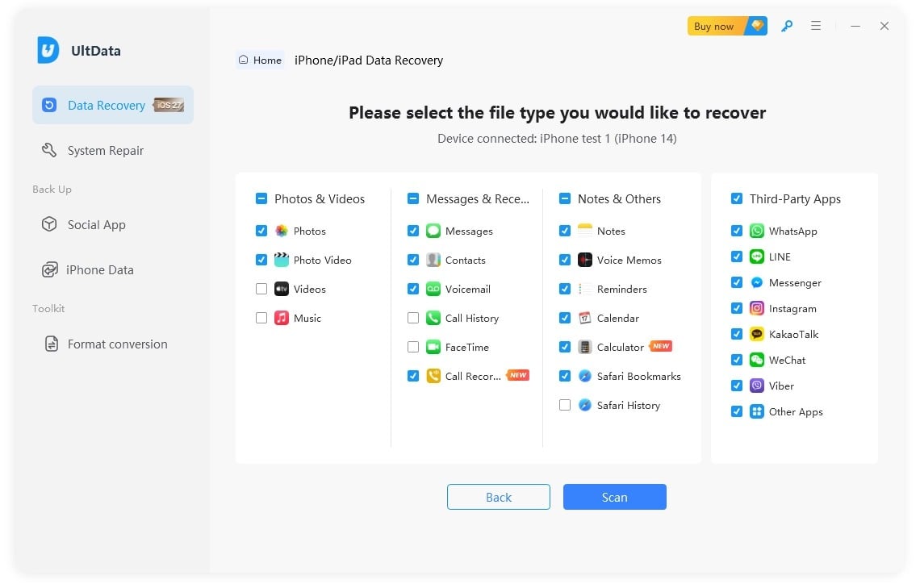Click the Photo Video clapperboard icon
The height and width of the screenshot is (588, 920).
[282, 260]
